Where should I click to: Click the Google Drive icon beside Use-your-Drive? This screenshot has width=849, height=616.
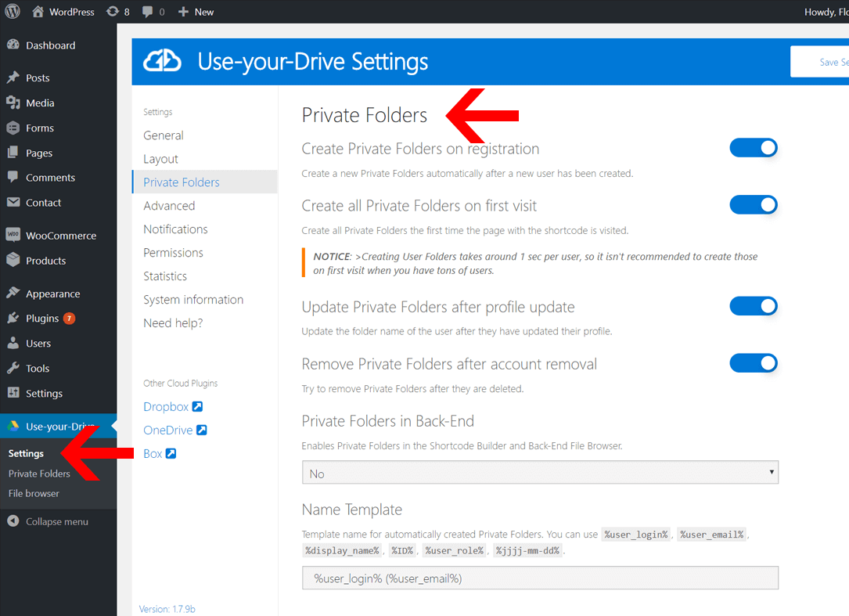click(13, 426)
